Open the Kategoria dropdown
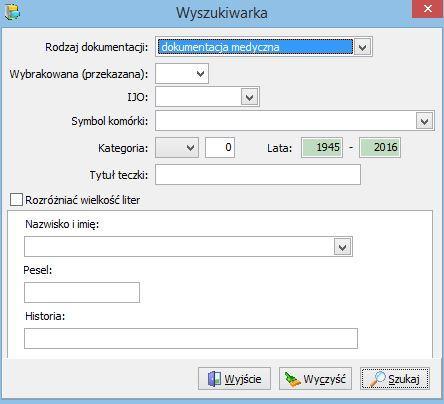The width and height of the screenshot is (444, 404). coord(177,147)
